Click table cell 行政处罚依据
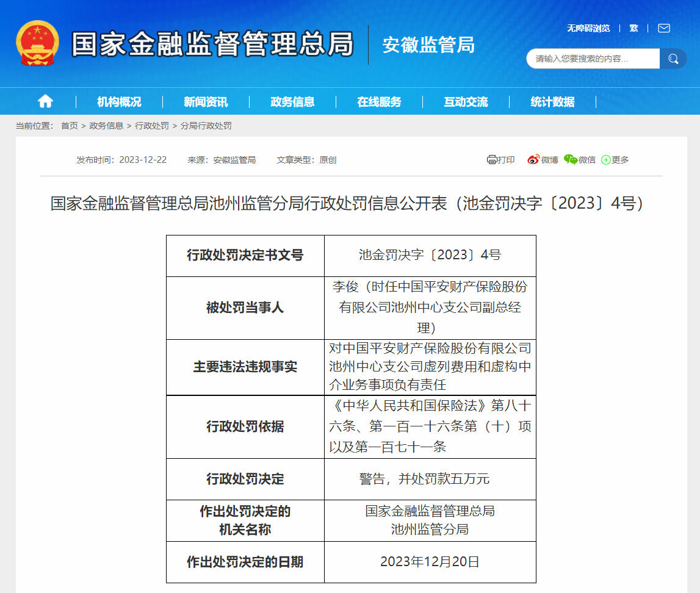 245,426
